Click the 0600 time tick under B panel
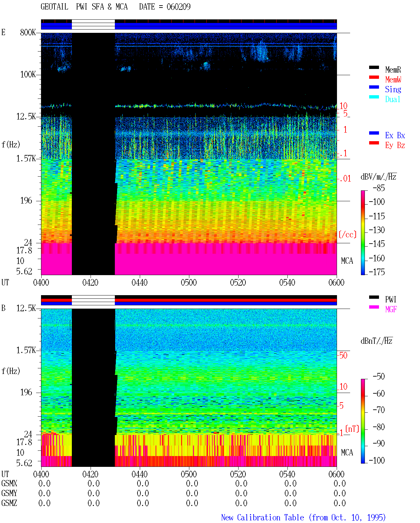The height and width of the screenshot is (523, 420). 336,474
